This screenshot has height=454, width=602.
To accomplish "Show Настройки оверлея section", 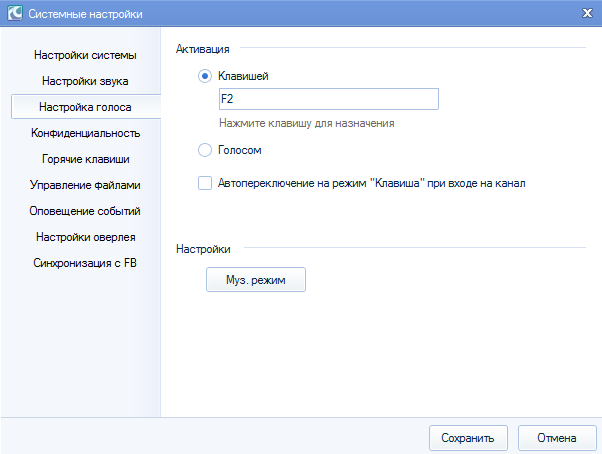I will [85, 237].
